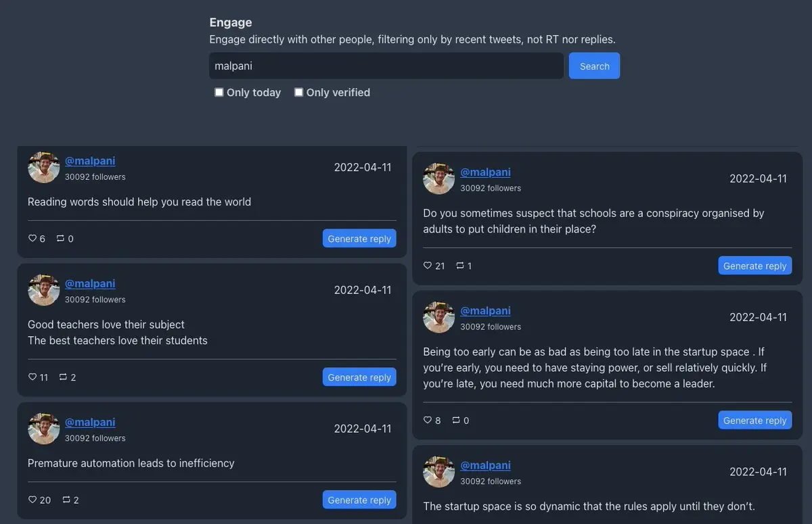
Task: Generate reply for 'Reading words' tweet
Action: (359, 239)
